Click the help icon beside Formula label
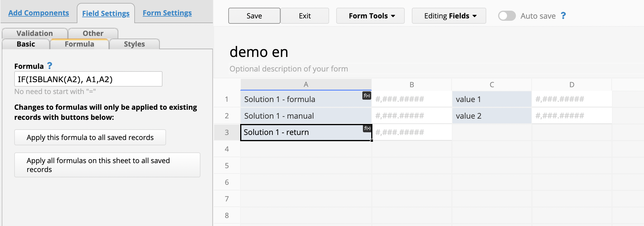The height and width of the screenshot is (226, 644). click(50, 66)
